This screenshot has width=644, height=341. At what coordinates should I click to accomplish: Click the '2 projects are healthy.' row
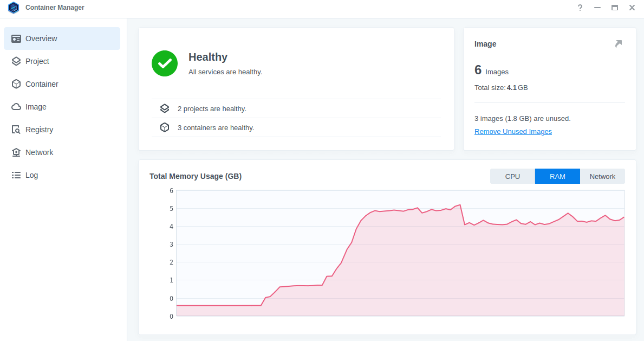(296, 108)
